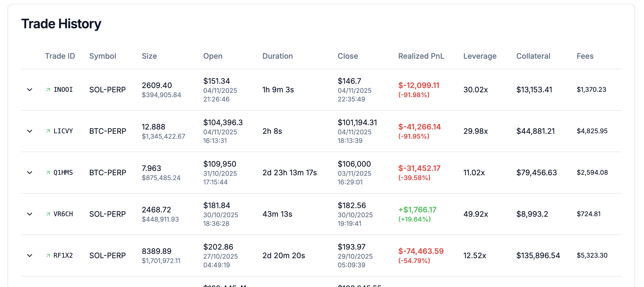
Task: Expand the LICVY BTC-PERP trade row
Action: 29,131
